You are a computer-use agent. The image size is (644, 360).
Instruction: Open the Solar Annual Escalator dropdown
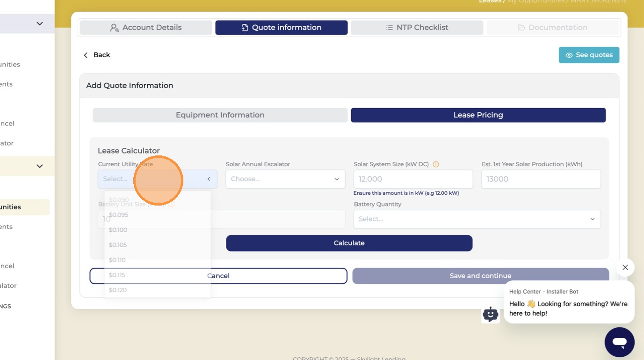click(x=285, y=179)
